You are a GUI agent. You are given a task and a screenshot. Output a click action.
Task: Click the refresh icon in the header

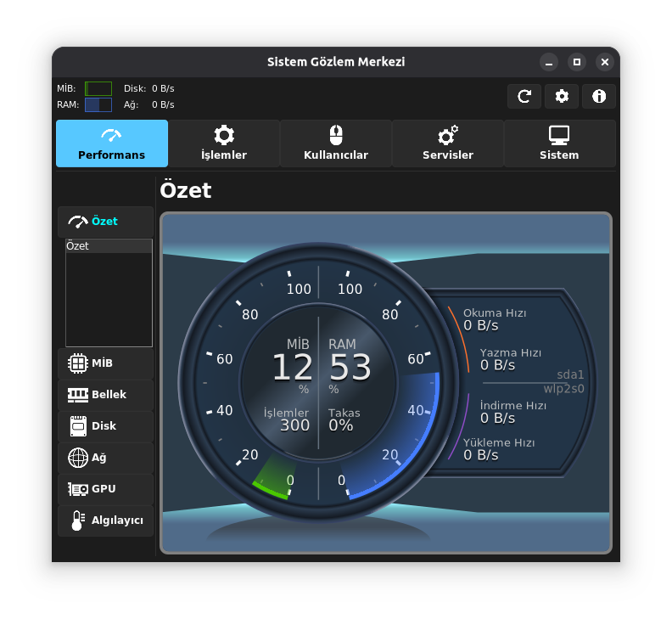pos(524,96)
